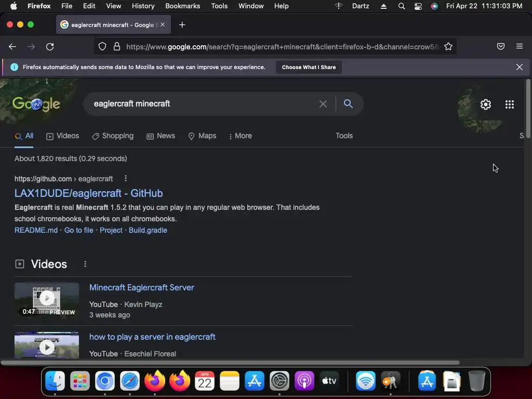This screenshot has height=399, width=532.
Task: Open the Google apps grid
Action: (509, 104)
